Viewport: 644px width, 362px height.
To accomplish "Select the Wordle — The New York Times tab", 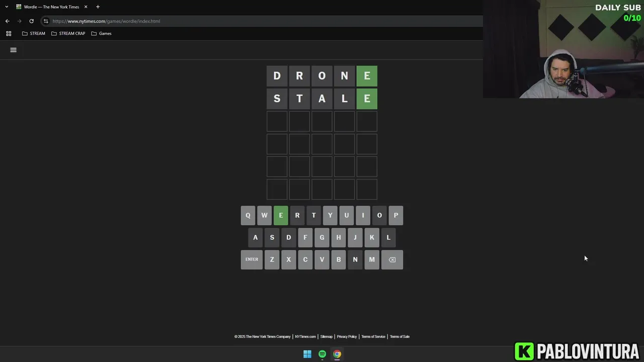I will [x=52, y=7].
